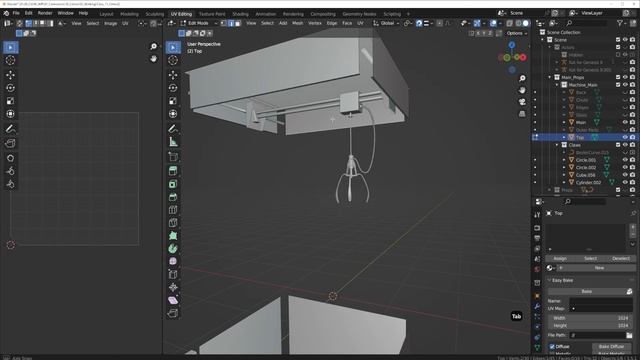Select the Spin tool

point(173,249)
